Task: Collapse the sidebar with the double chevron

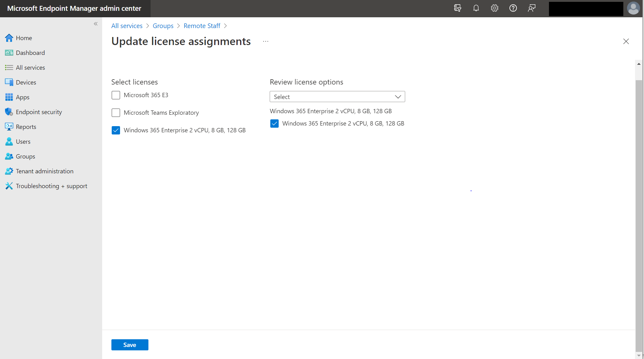Action: 96,24
